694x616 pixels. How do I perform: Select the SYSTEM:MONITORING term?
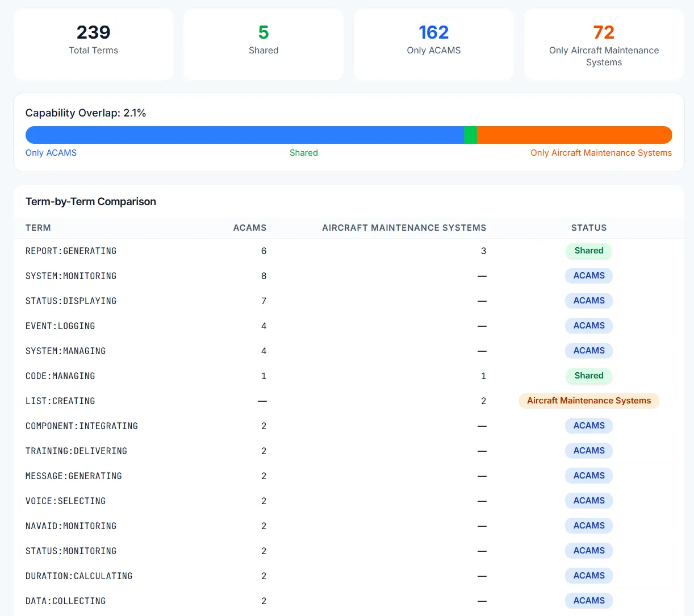71,276
